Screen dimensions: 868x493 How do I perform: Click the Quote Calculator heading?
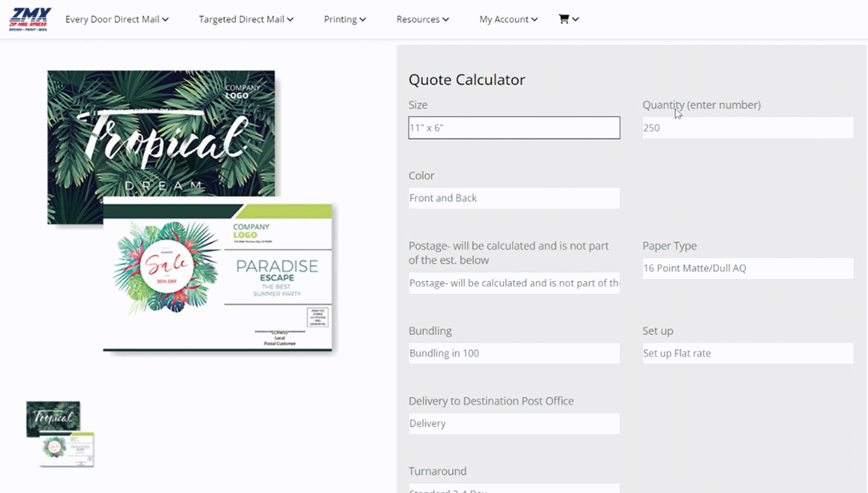pos(467,80)
